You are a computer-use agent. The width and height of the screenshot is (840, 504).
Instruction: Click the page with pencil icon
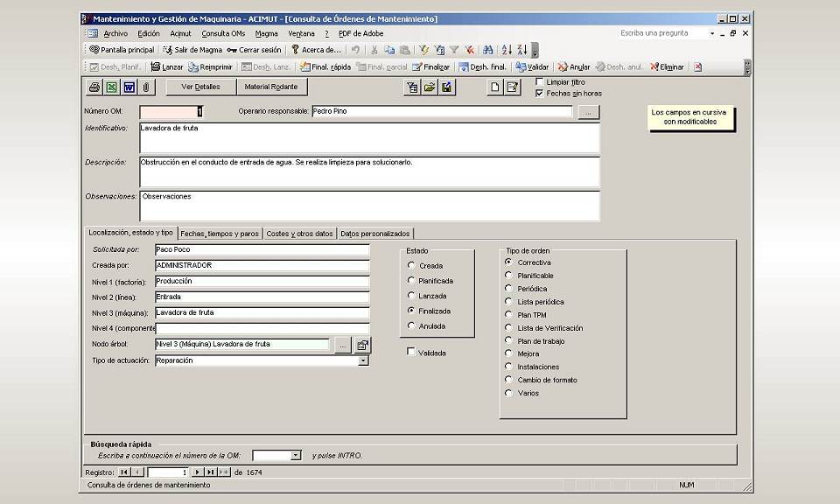point(513,87)
